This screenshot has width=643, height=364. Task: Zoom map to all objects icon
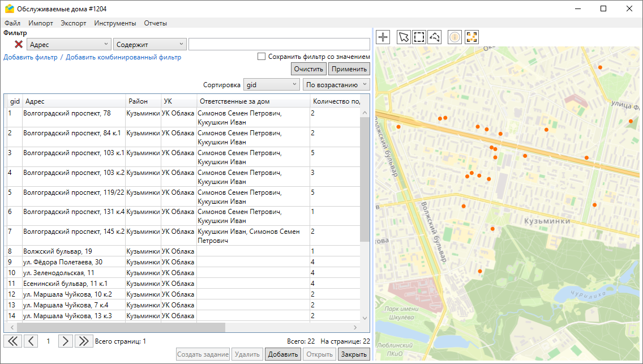click(471, 37)
